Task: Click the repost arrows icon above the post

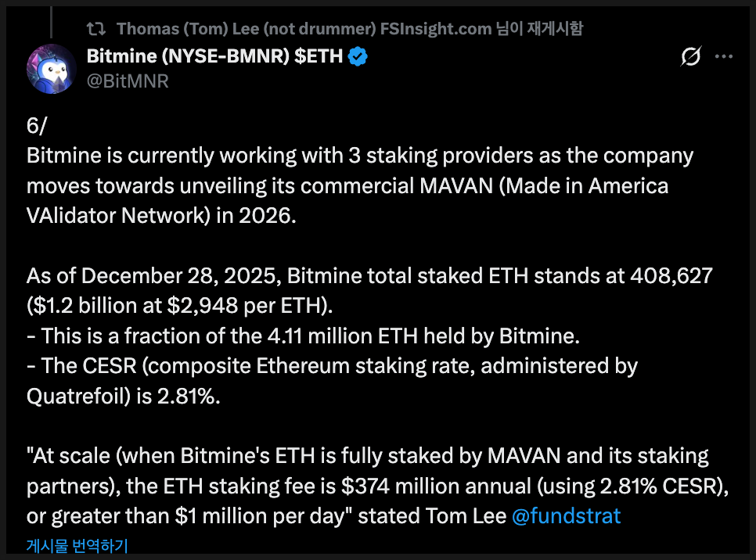Action: tap(95, 30)
